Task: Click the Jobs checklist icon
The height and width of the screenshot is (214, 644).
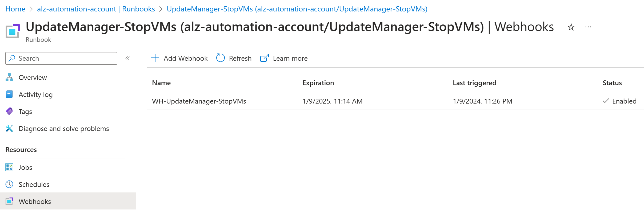Action: coord(9,167)
